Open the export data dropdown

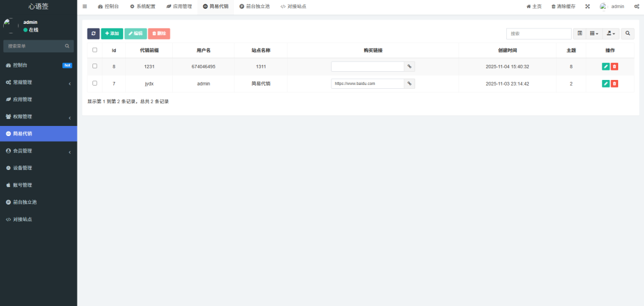pyautogui.click(x=611, y=34)
